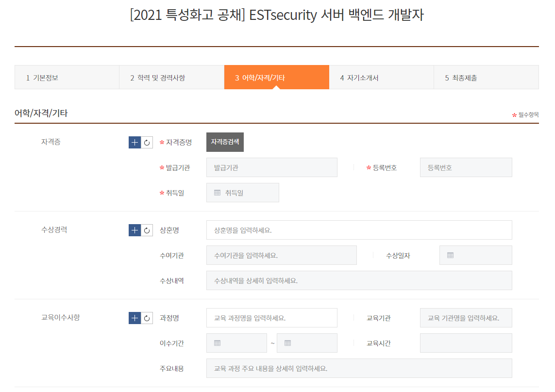
Task: Reset the 자격증 section with refresh icon
Action: pos(147,142)
